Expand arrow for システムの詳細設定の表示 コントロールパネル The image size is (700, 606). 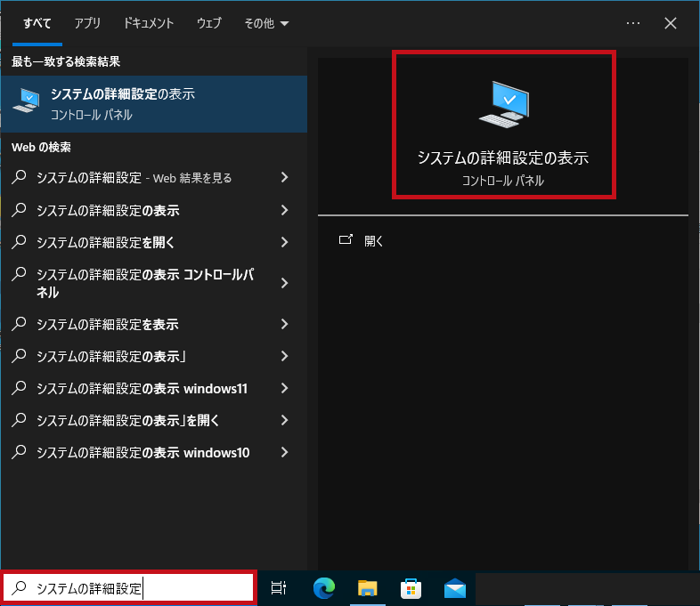pos(284,283)
